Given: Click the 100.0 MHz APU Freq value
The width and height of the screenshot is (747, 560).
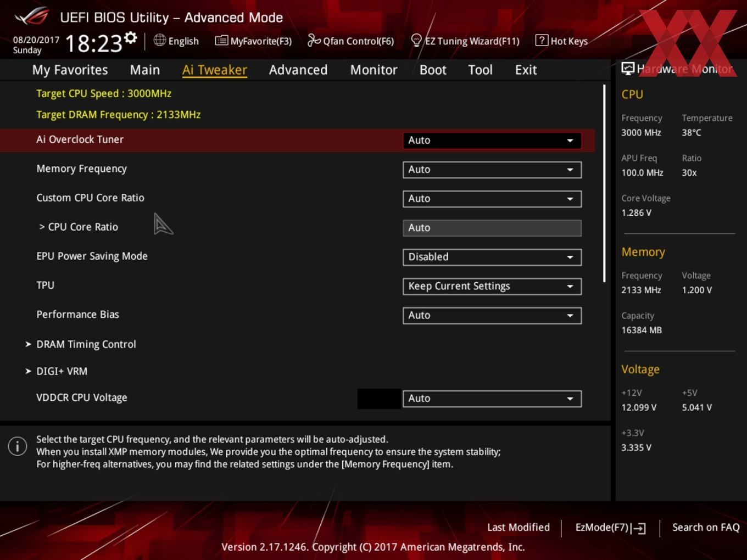Looking at the screenshot, I should [642, 172].
